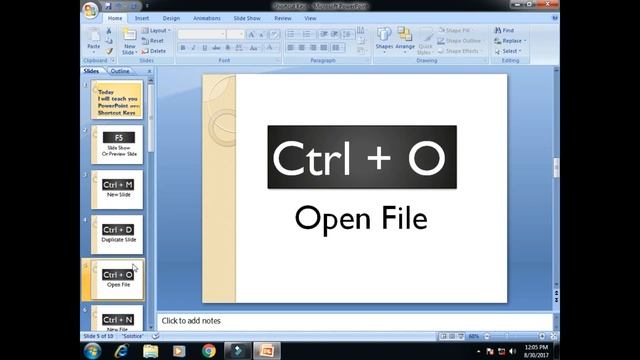Toggle Justify text alignment
Viewport: 640px width, 360px height.
[x=324, y=48]
